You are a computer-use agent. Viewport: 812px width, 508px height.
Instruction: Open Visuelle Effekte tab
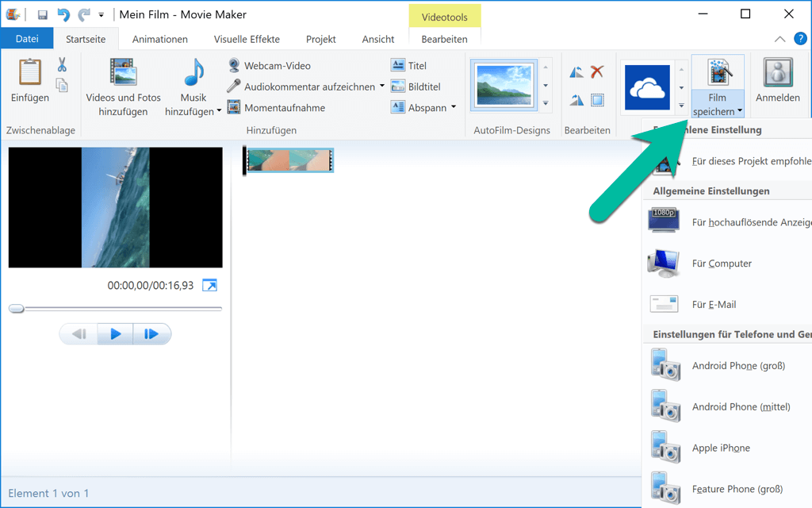(247, 40)
